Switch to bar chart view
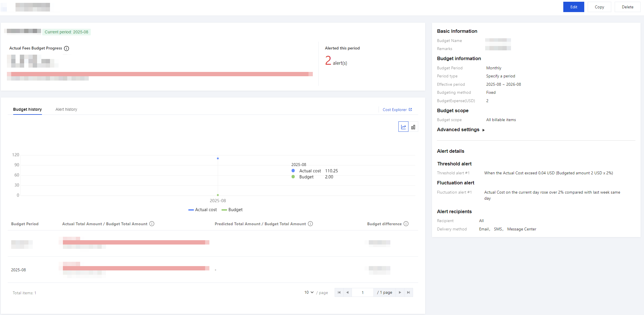Viewport: 644px width, 315px height. [413, 127]
